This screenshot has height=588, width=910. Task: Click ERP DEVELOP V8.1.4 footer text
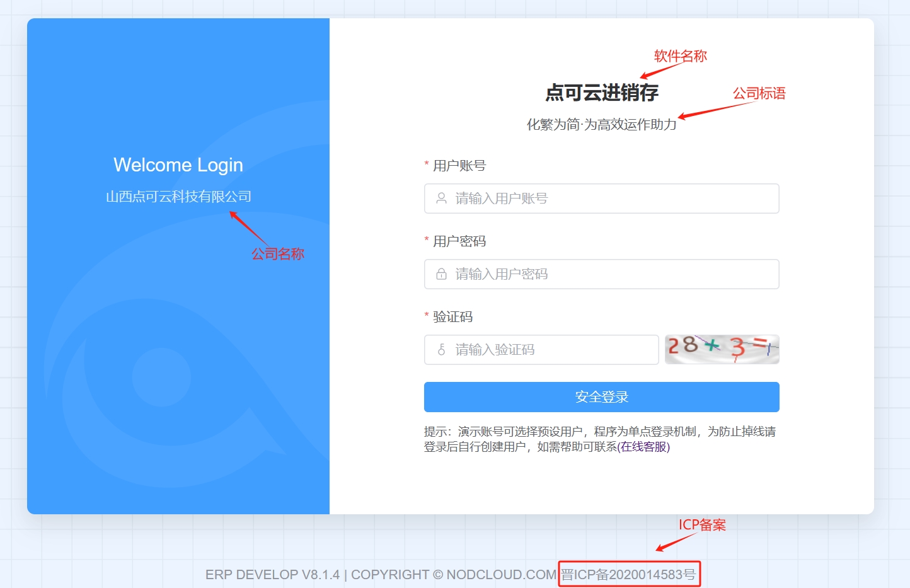tap(272, 575)
